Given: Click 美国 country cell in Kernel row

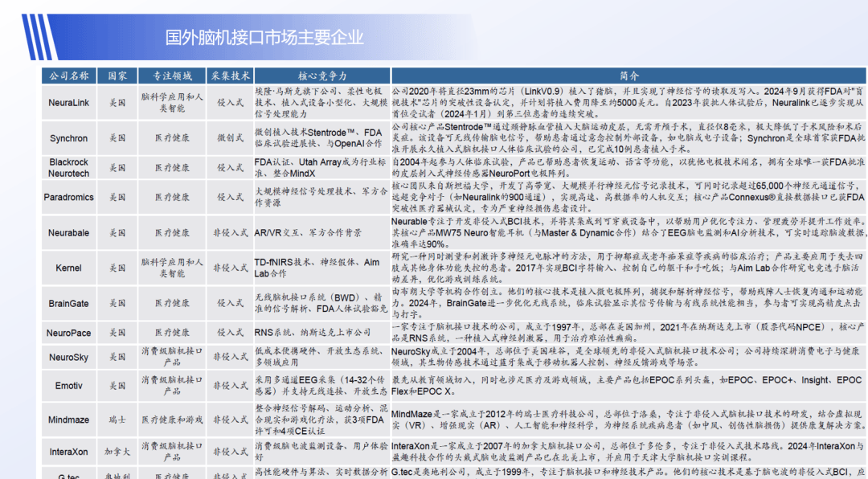Looking at the screenshot, I should pos(117,268).
